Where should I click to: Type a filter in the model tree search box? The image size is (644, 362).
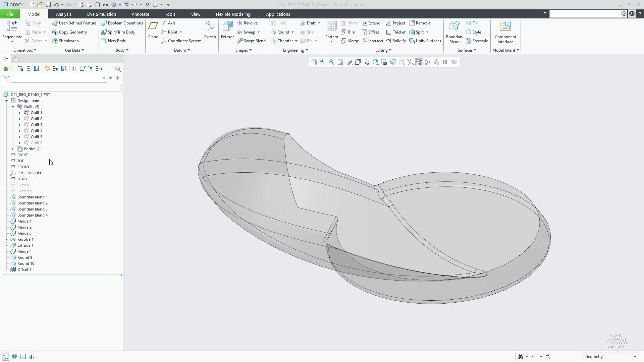[57, 78]
